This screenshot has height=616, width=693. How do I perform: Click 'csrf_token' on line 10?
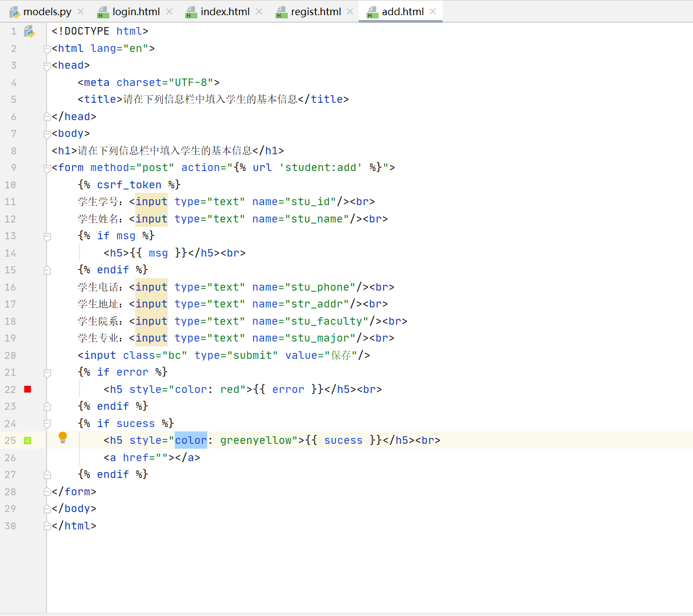point(129,185)
